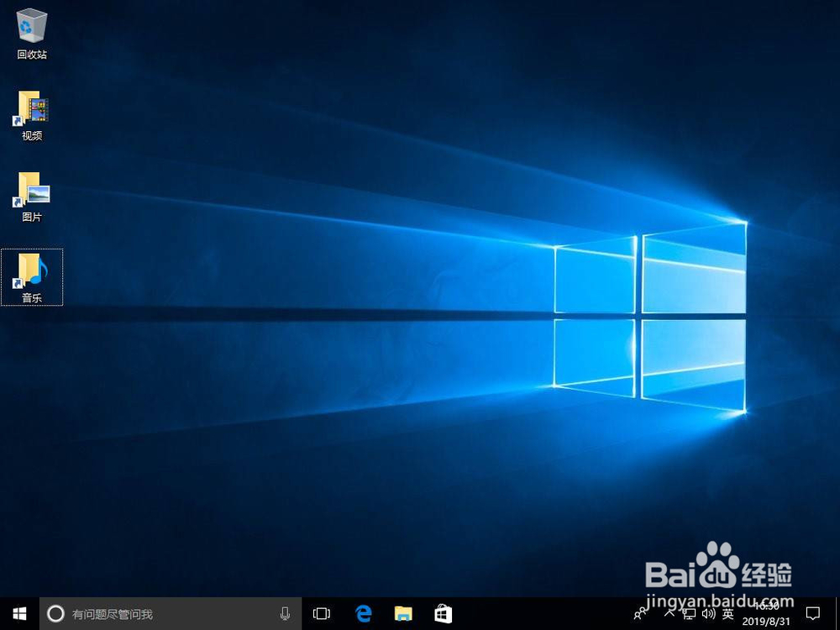The height and width of the screenshot is (630, 840).
Task: Launch Microsoft Edge from taskbar
Action: [x=363, y=613]
